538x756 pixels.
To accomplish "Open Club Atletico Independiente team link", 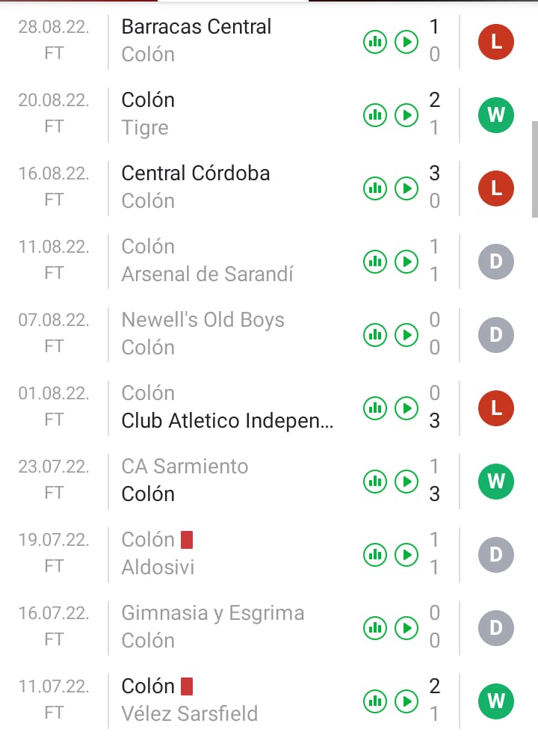I will pyautogui.click(x=228, y=421).
